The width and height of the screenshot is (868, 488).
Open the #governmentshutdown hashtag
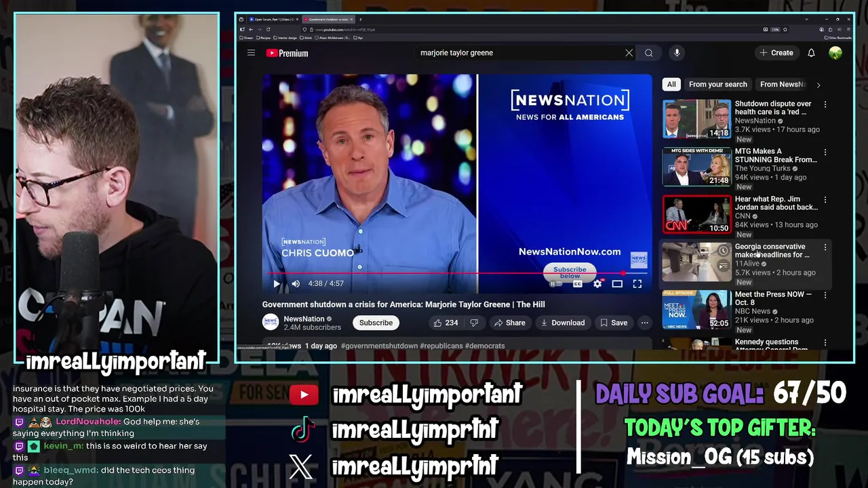tap(379, 346)
